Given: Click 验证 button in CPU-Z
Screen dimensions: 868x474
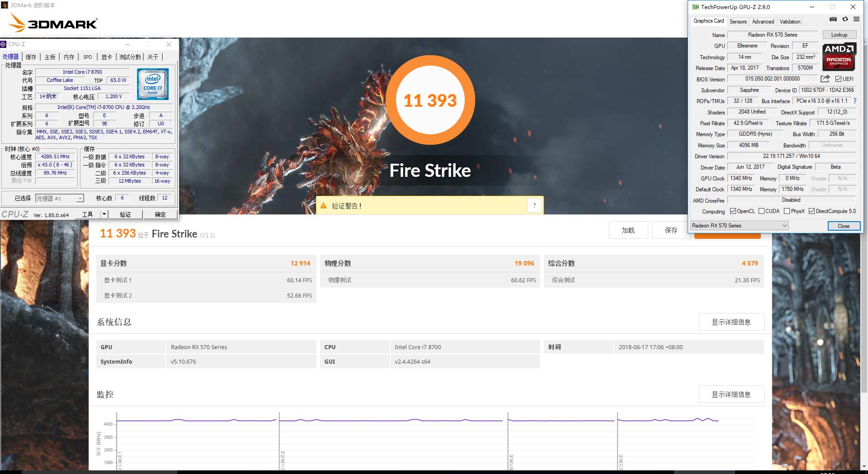Looking at the screenshot, I should coord(125,214).
